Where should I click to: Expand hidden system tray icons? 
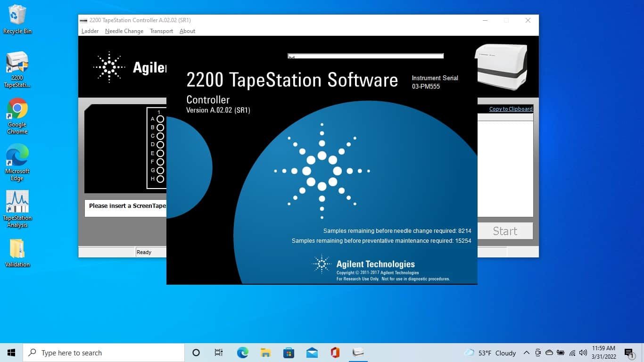[526, 353]
